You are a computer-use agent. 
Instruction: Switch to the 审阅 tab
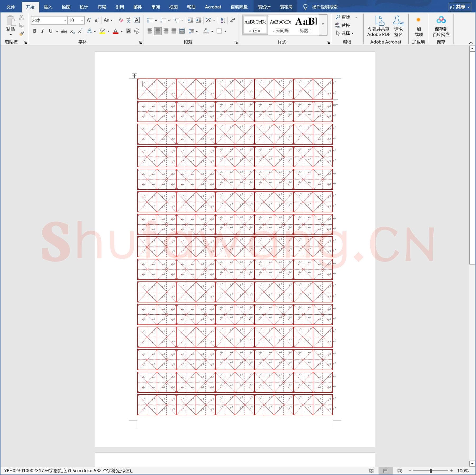click(x=155, y=7)
